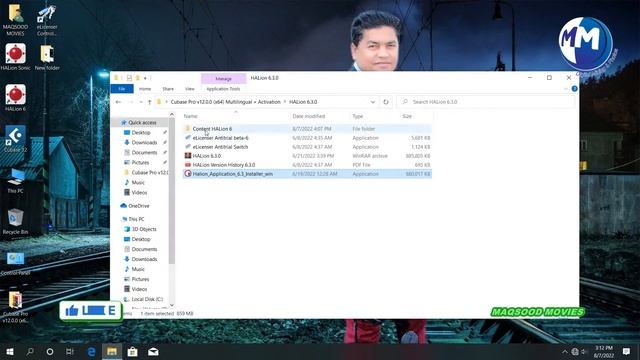The height and width of the screenshot is (360, 640).
Task: Open the File ribbon tab
Action: pyautogui.click(x=122, y=89)
